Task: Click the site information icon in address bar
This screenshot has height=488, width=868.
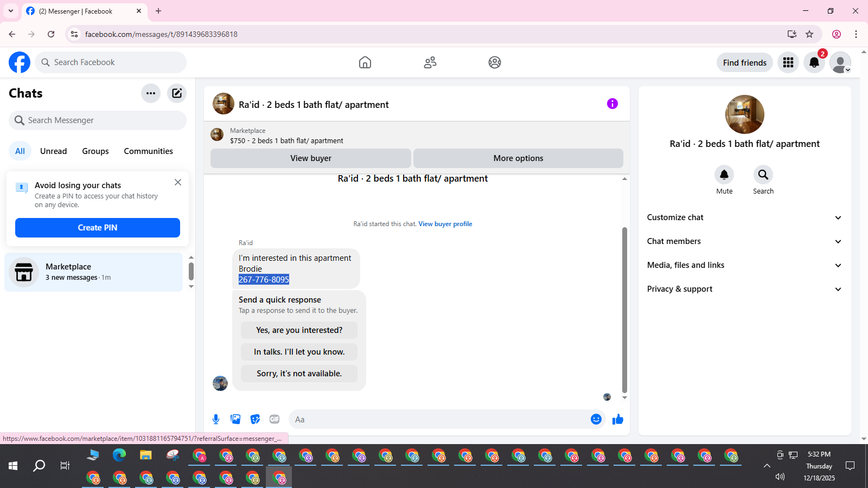Action: 74,34
